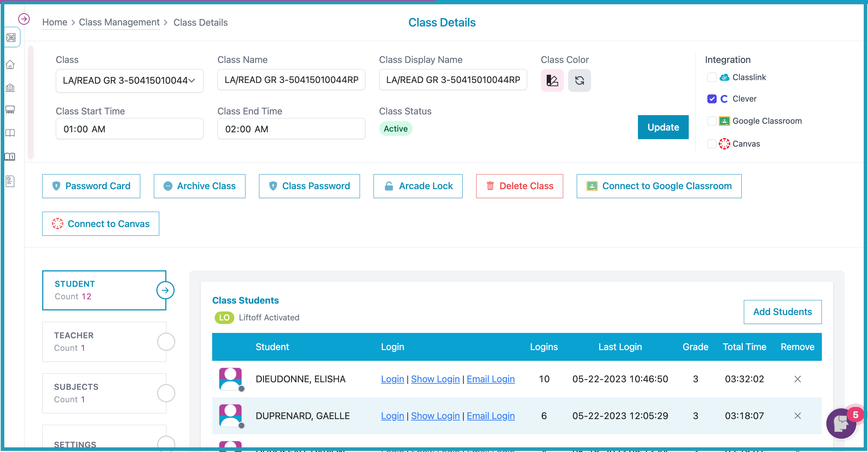Open the book info icon in sidebar
The height and width of the screenshot is (452, 868).
tap(10, 156)
